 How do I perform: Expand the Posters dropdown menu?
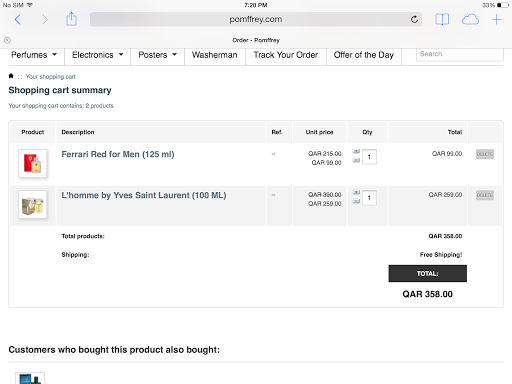coord(157,55)
